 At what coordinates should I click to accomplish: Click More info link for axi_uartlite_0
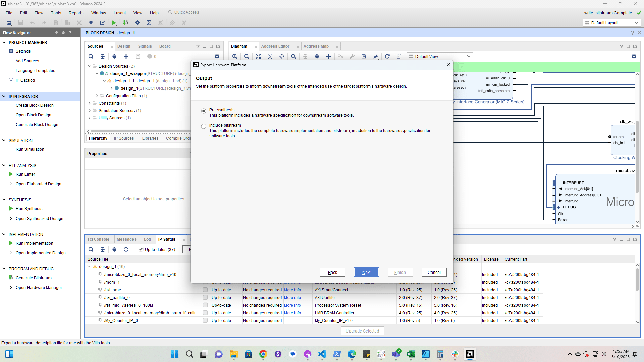[292, 298]
